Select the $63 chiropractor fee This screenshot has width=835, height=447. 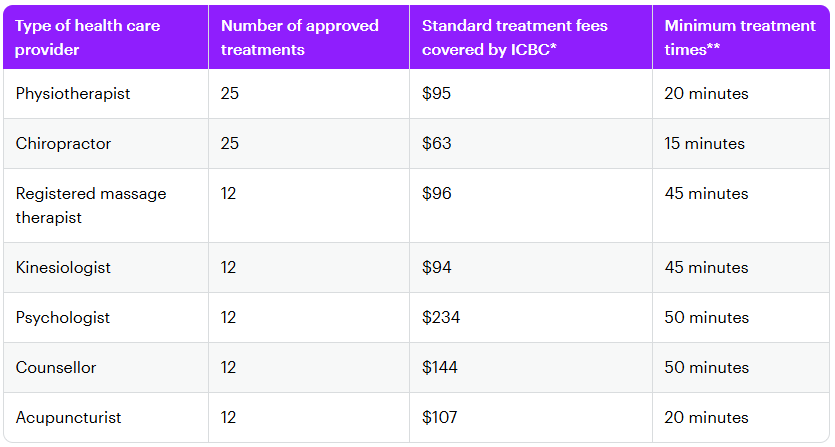click(436, 144)
